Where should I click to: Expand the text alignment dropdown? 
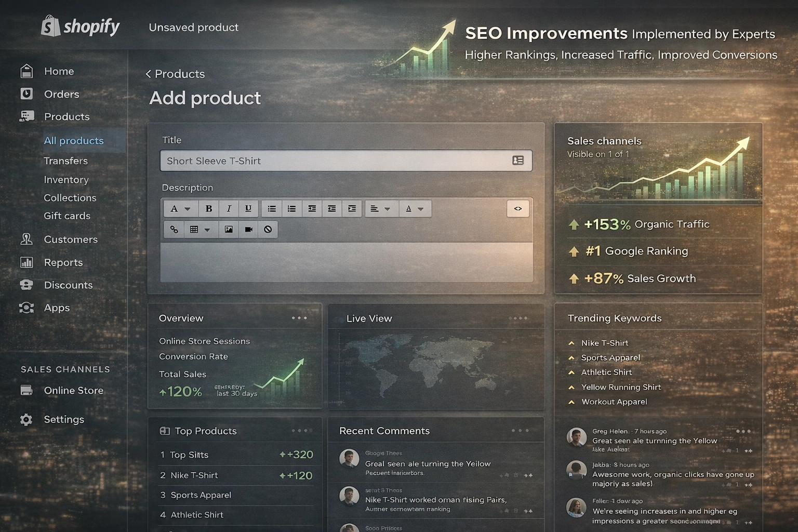[x=380, y=209]
